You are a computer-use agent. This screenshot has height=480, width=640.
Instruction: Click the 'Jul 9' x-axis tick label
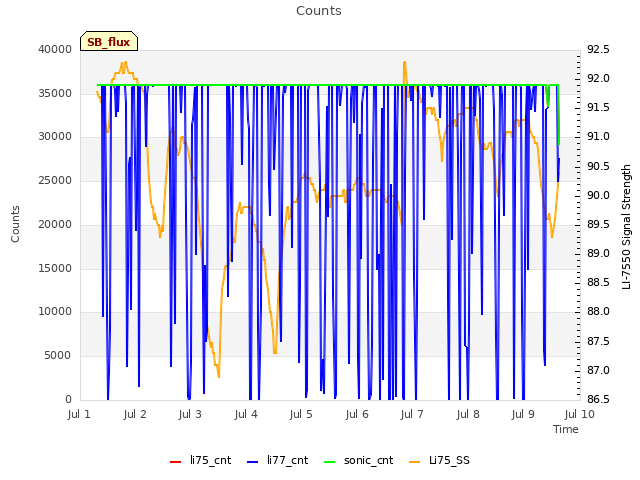tap(523, 414)
